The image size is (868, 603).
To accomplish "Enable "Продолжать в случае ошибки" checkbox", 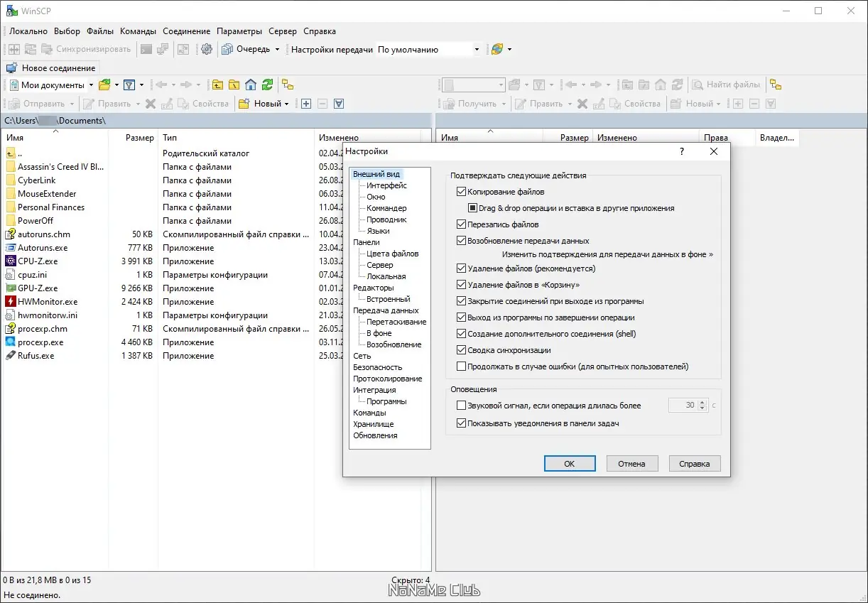I will pos(462,367).
